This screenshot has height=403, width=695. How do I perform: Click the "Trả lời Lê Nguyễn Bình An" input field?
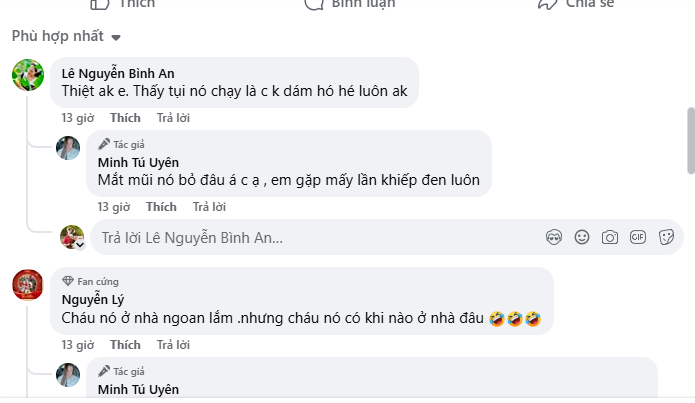point(300,238)
